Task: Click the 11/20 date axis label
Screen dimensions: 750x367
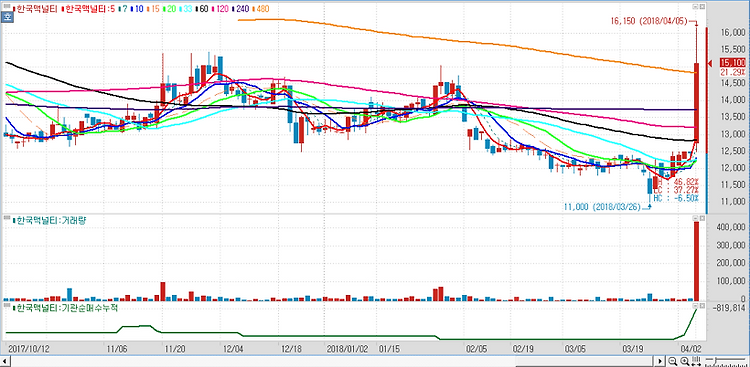Action: tap(175, 349)
